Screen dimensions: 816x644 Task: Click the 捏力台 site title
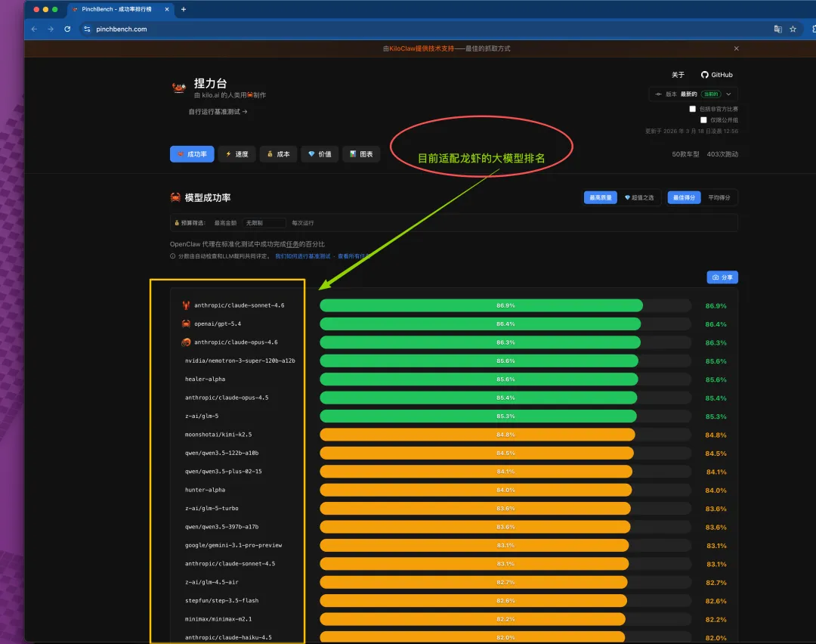pyautogui.click(x=210, y=83)
